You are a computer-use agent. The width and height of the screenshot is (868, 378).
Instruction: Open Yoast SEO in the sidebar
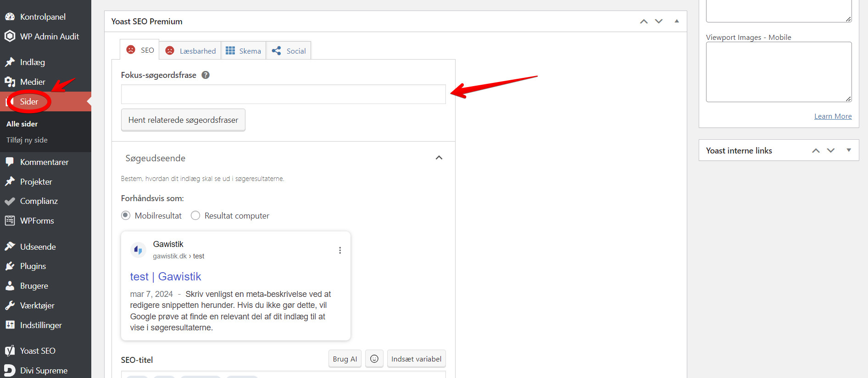[x=38, y=351]
